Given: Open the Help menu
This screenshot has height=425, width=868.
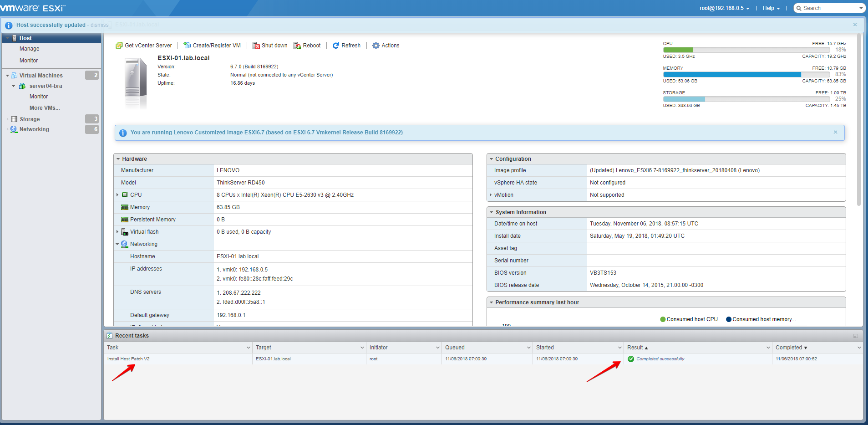Looking at the screenshot, I should pos(771,8).
